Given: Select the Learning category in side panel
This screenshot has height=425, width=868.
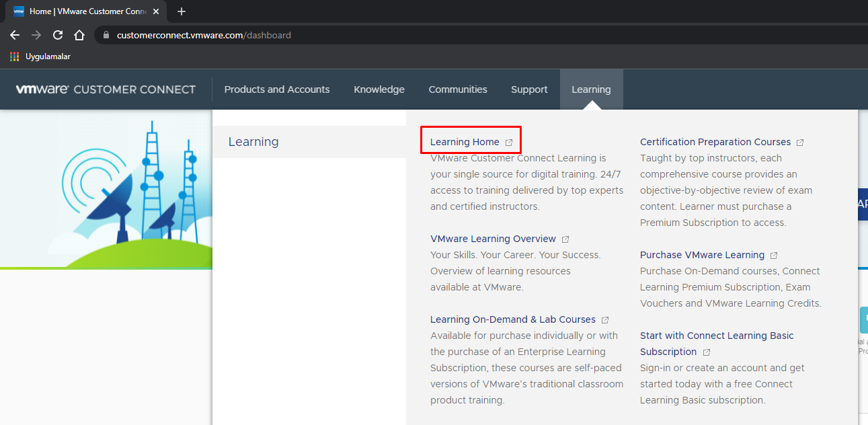Looking at the screenshot, I should [x=309, y=142].
